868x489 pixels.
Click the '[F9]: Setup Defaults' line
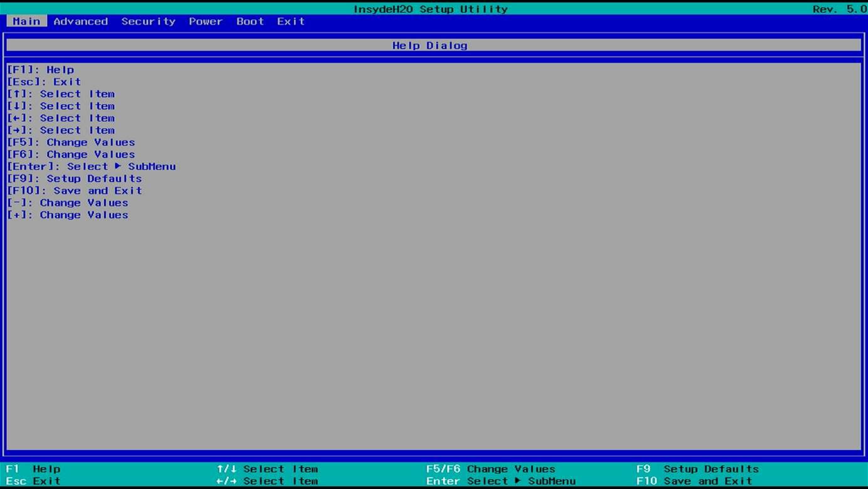74,179
